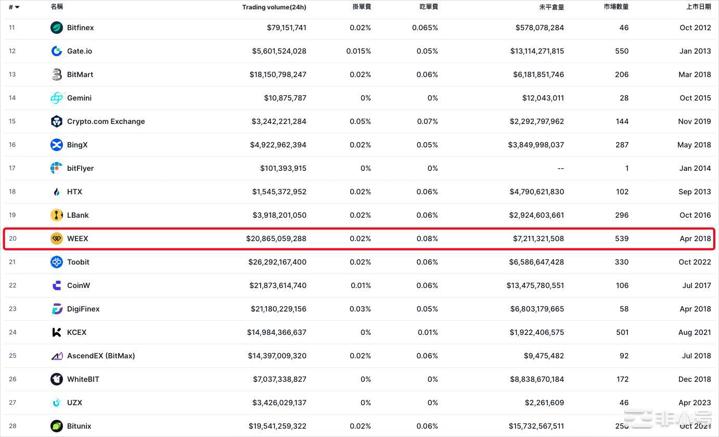
Task: Click the Bitfinex exchange logo icon
Action: coord(56,28)
